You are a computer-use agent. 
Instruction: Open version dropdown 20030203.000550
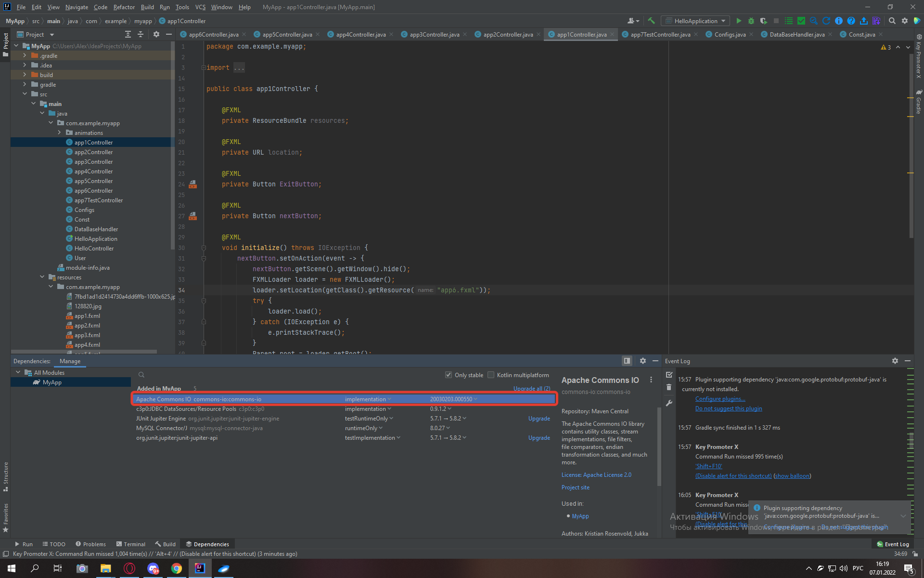tap(454, 399)
